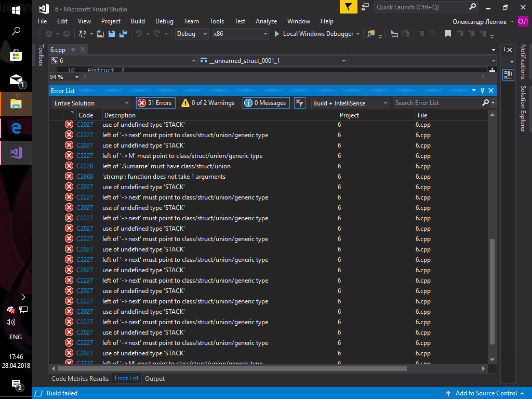Toggle the 0 Messages filter
This screenshot has width=532, height=399.
[265, 103]
